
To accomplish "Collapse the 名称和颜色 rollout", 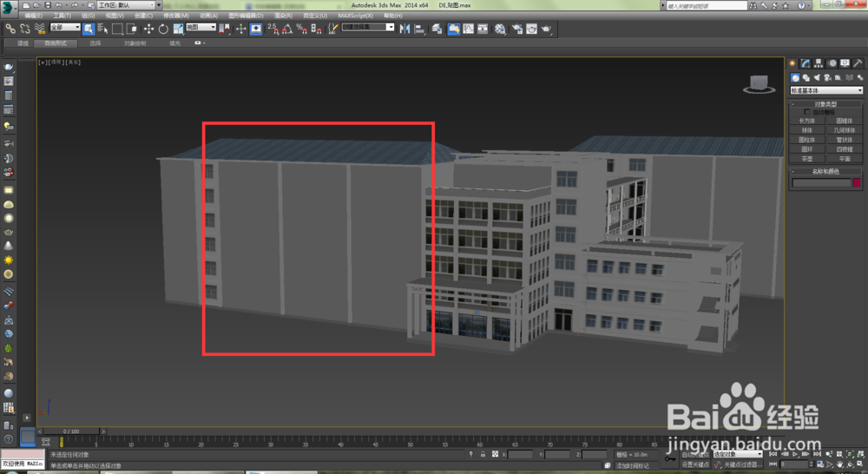I will pos(825,172).
